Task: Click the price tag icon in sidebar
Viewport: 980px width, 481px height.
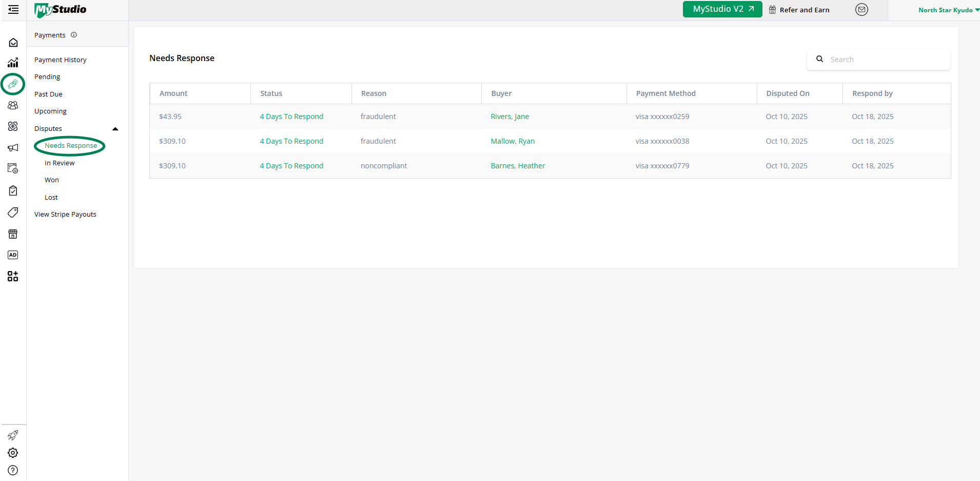Action: (13, 212)
